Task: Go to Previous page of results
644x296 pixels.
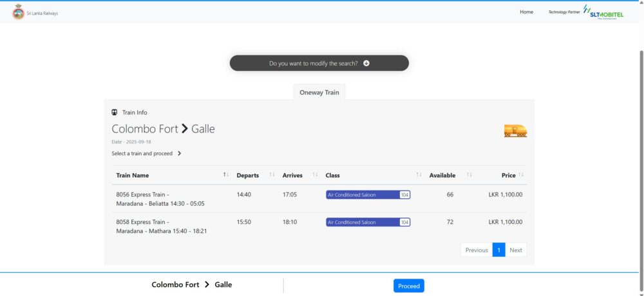Action: pos(477,250)
